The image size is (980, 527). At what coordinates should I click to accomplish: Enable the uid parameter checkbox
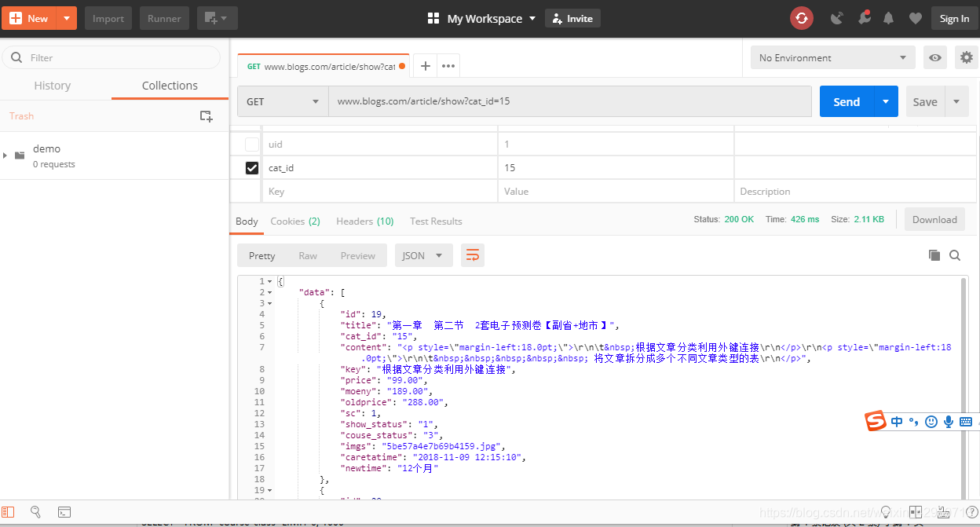click(x=252, y=145)
